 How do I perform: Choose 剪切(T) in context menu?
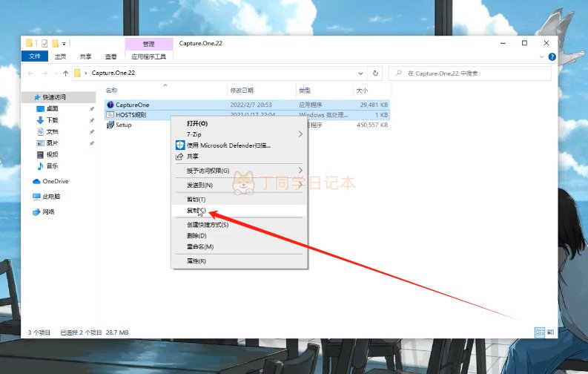pyautogui.click(x=239, y=199)
